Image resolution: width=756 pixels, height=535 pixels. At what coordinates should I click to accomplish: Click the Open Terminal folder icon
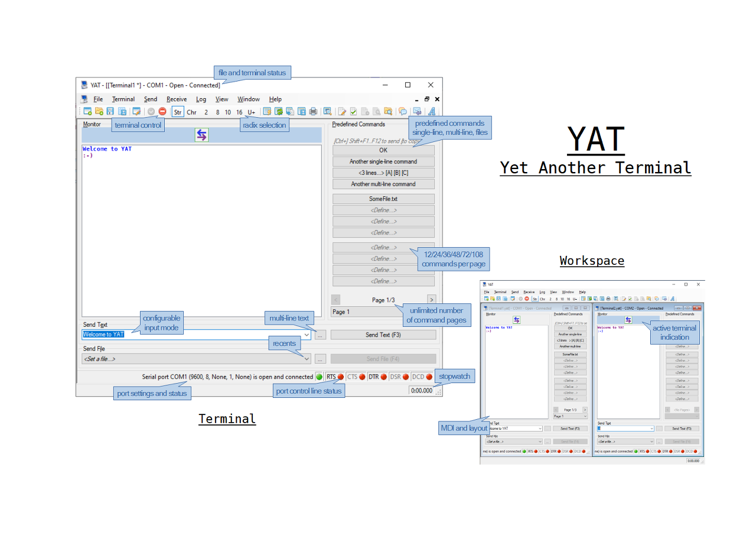pyautogui.click(x=99, y=111)
